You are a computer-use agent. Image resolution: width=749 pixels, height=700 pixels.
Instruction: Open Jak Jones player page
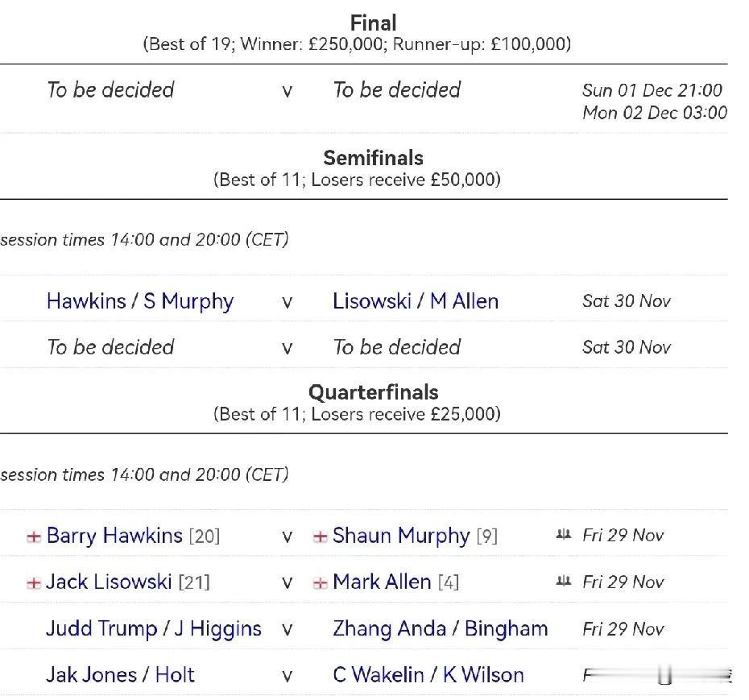pos(91,675)
